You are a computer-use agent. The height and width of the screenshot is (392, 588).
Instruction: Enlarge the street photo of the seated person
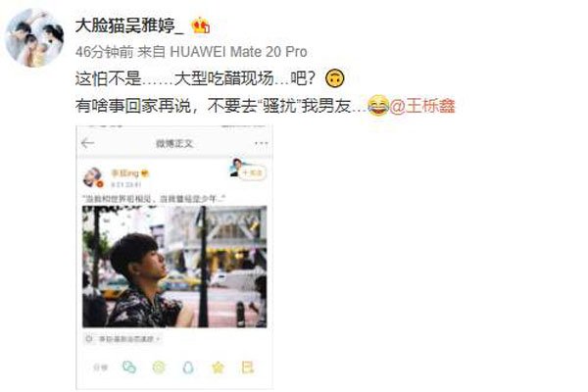[174, 266]
